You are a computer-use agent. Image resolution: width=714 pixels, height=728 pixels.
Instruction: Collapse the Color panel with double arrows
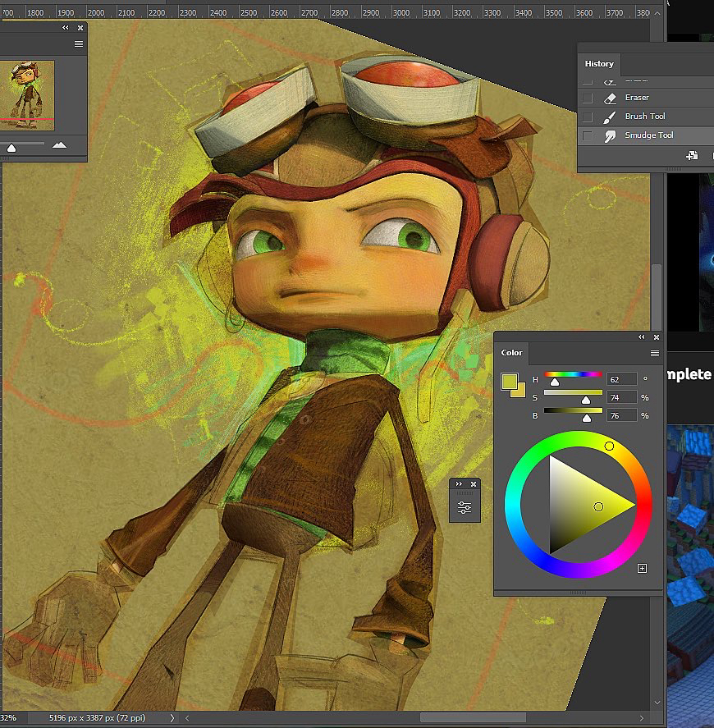(x=642, y=337)
